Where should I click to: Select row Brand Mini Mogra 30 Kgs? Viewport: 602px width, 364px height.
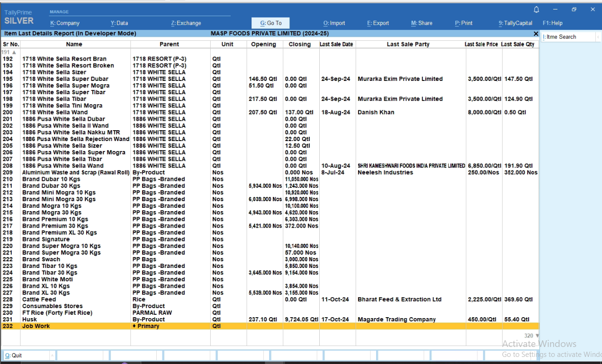point(270,199)
